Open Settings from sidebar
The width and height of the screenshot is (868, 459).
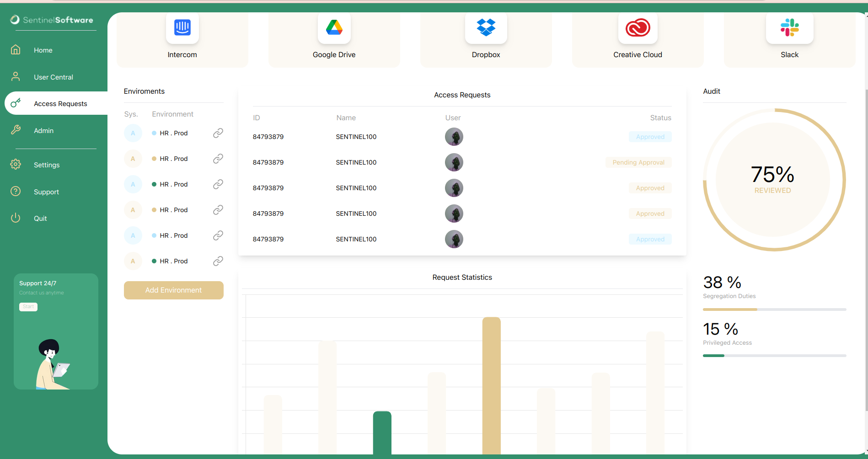tap(47, 165)
